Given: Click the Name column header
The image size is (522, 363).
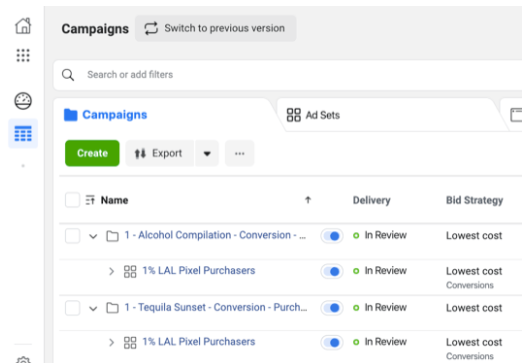Looking at the screenshot, I should point(114,200).
